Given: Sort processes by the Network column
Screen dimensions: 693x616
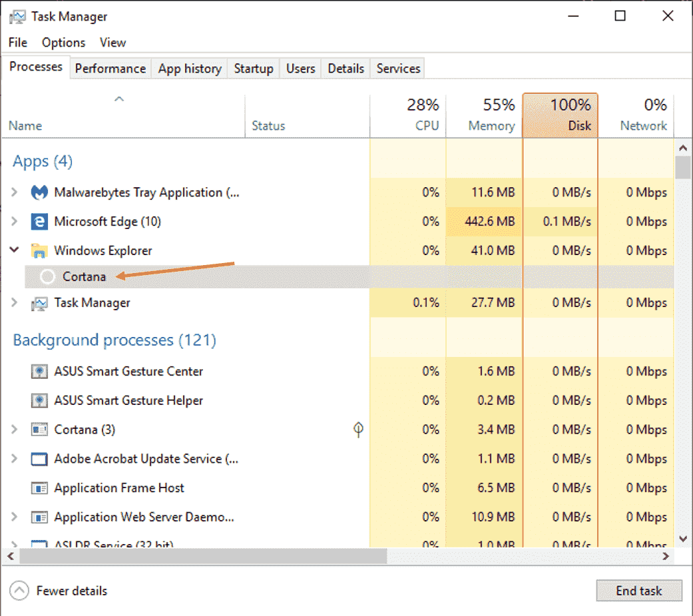Looking at the screenshot, I should pos(636,116).
